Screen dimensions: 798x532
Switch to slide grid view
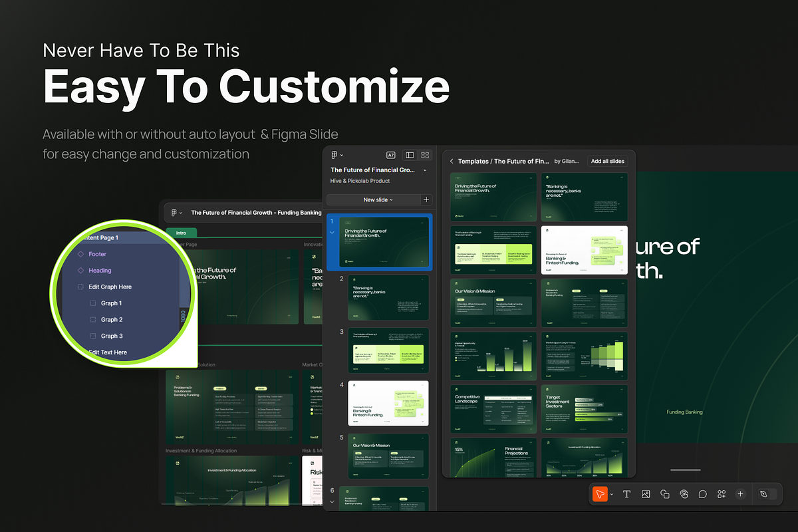[x=426, y=155]
